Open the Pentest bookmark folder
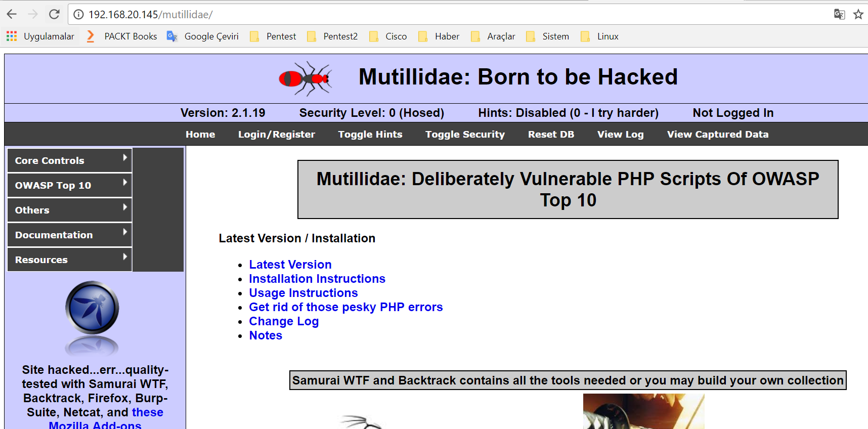 [x=273, y=36]
